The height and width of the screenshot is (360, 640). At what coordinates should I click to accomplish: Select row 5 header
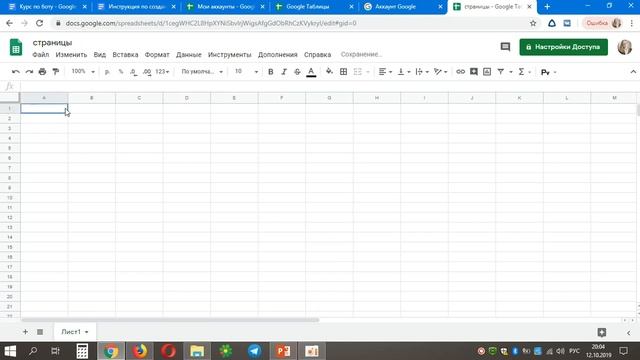10,148
